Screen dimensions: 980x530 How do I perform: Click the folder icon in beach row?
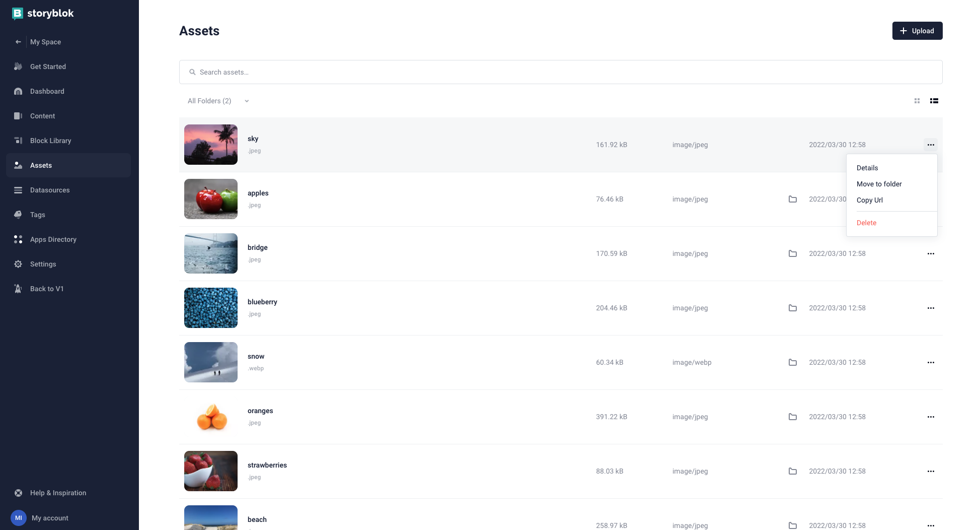[x=793, y=525]
